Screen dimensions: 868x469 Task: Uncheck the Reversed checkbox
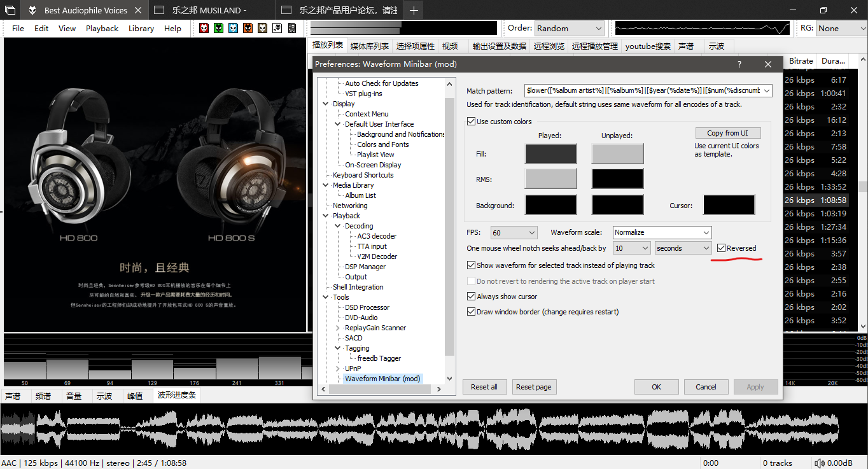pos(721,248)
